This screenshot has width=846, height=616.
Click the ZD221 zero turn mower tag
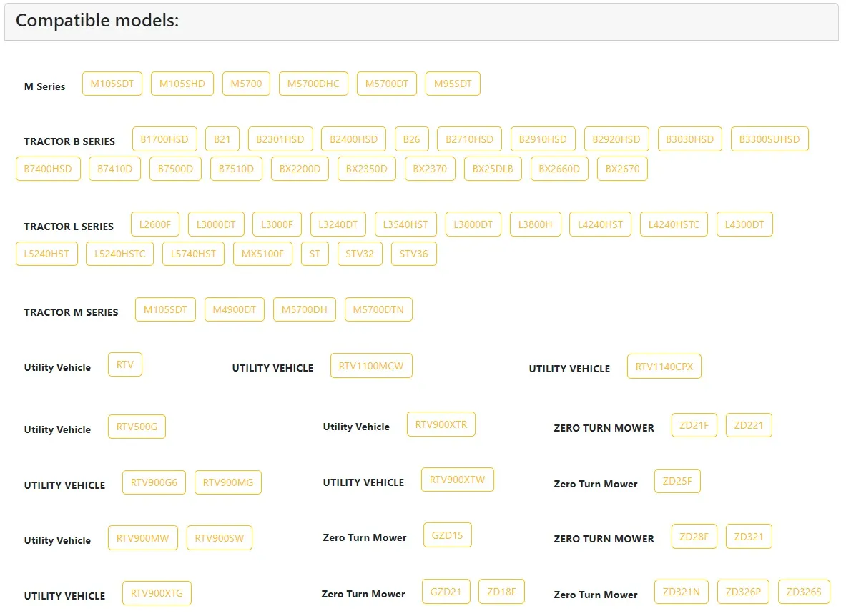749,425
